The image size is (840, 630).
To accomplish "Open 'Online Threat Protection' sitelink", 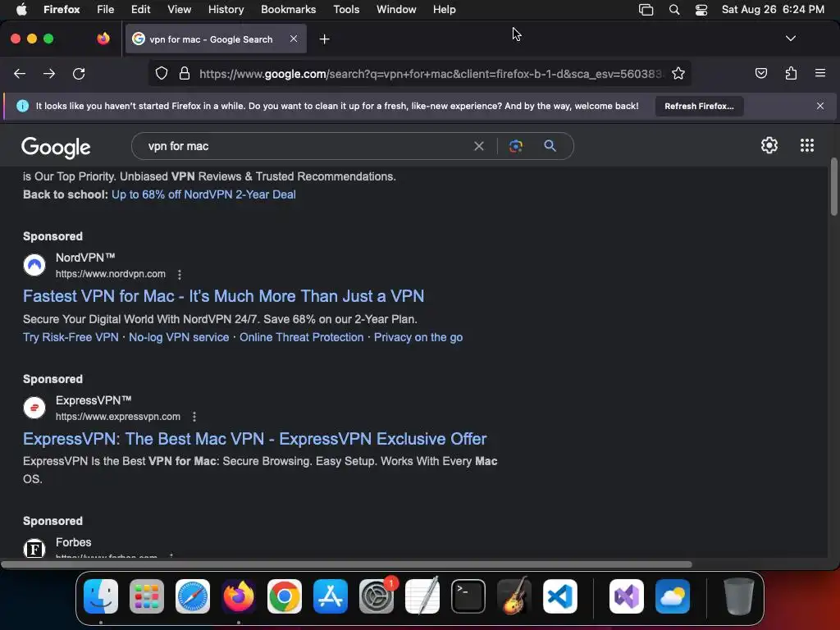I will pos(302,337).
